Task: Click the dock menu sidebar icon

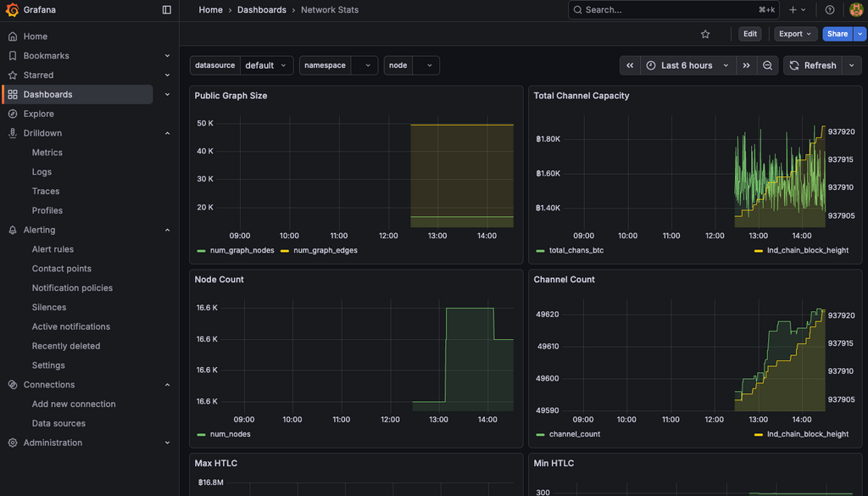Action: (166, 10)
